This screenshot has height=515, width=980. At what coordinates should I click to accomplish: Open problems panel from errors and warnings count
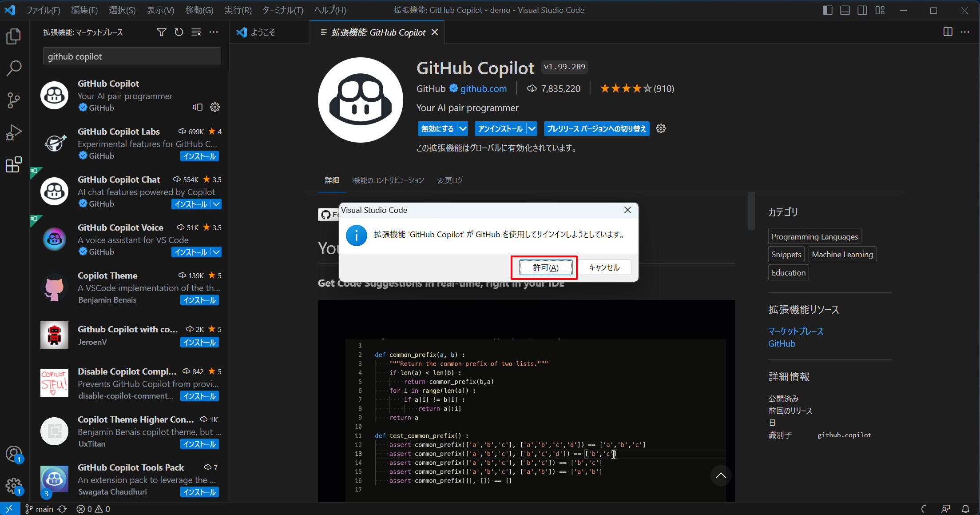(x=93, y=509)
